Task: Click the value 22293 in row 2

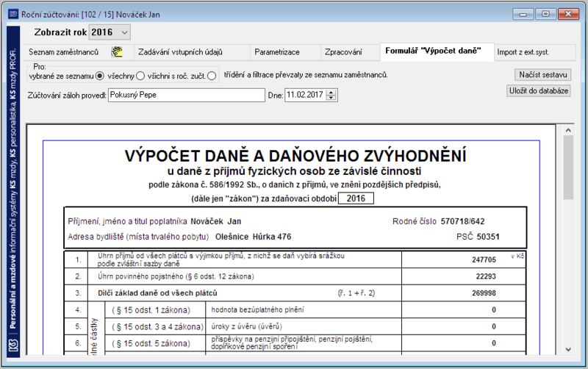Action: [486, 276]
